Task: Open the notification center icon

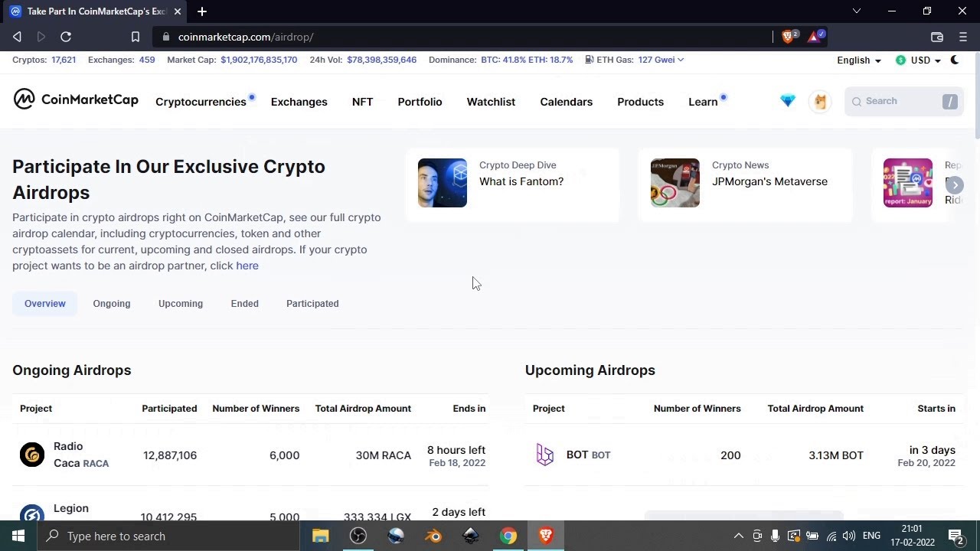Action: pyautogui.click(x=955, y=536)
